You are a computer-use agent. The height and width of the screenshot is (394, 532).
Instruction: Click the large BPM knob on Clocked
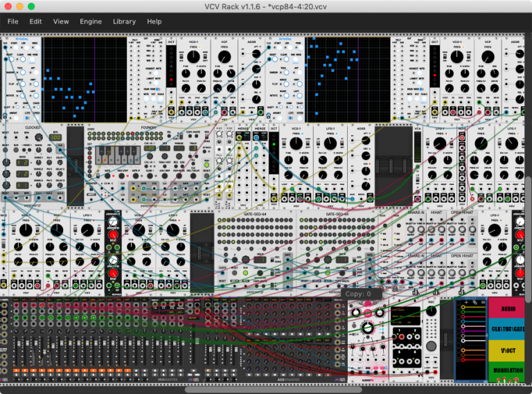click(x=39, y=137)
